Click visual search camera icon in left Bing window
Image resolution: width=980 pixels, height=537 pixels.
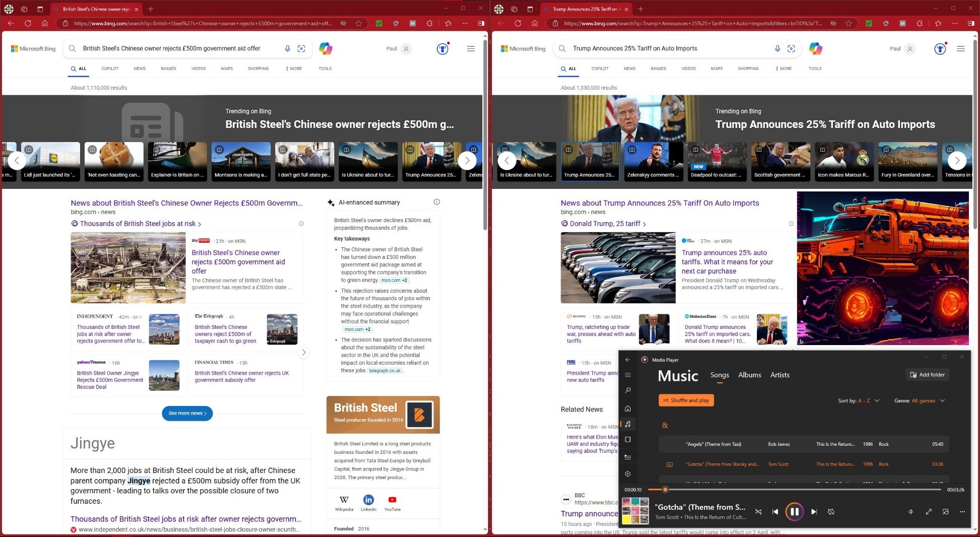301,49
